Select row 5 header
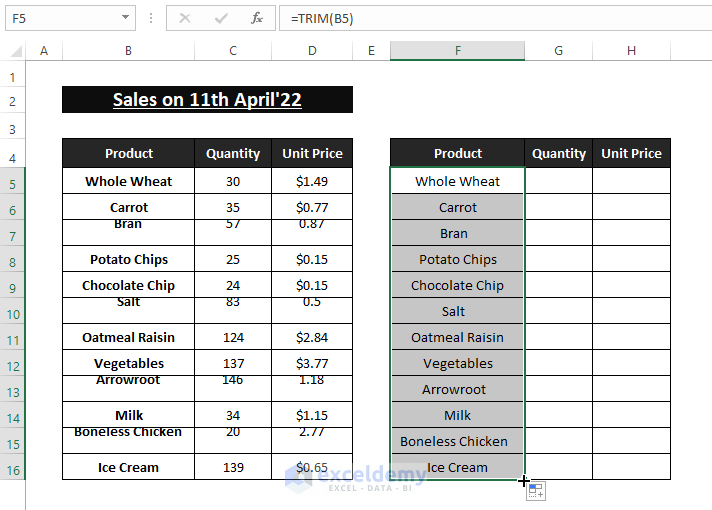Image resolution: width=712 pixels, height=510 pixels. [13, 183]
